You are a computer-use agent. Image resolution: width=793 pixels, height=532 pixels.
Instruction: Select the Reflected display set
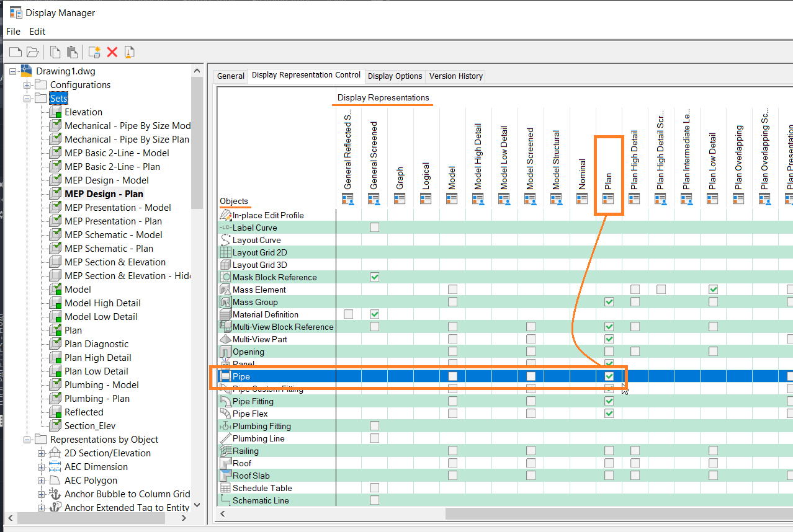84,412
